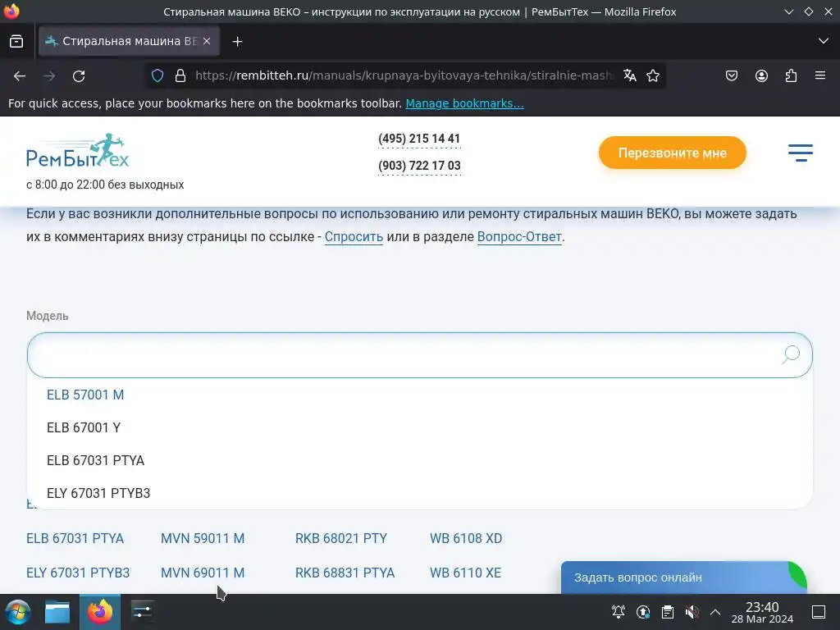This screenshot has height=630, width=840.
Task: Open MVN 69011 M manual link
Action: tap(203, 573)
